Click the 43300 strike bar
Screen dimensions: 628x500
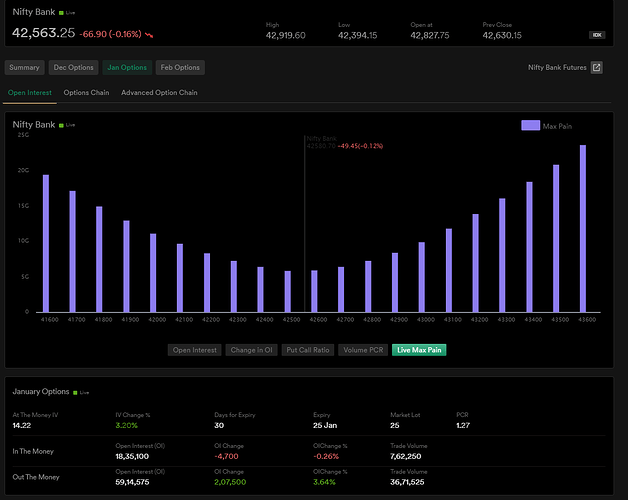(x=502, y=255)
